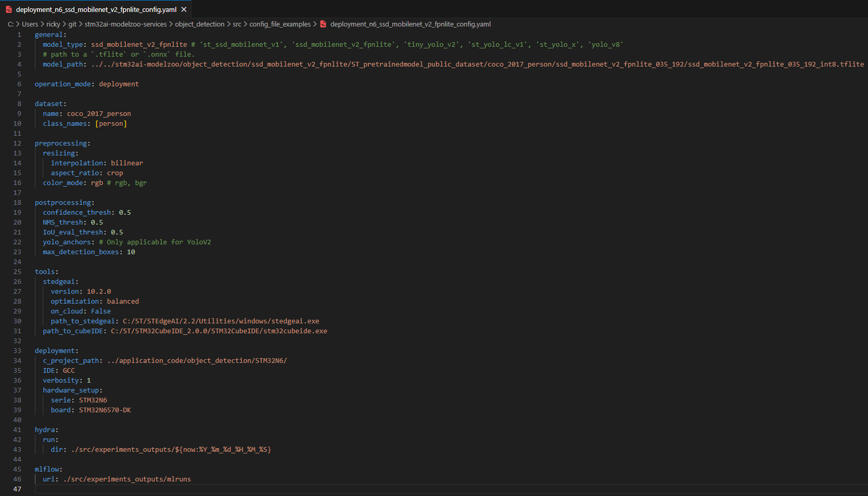Click the YAML file icon in the breadcrumb

coord(323,24)
